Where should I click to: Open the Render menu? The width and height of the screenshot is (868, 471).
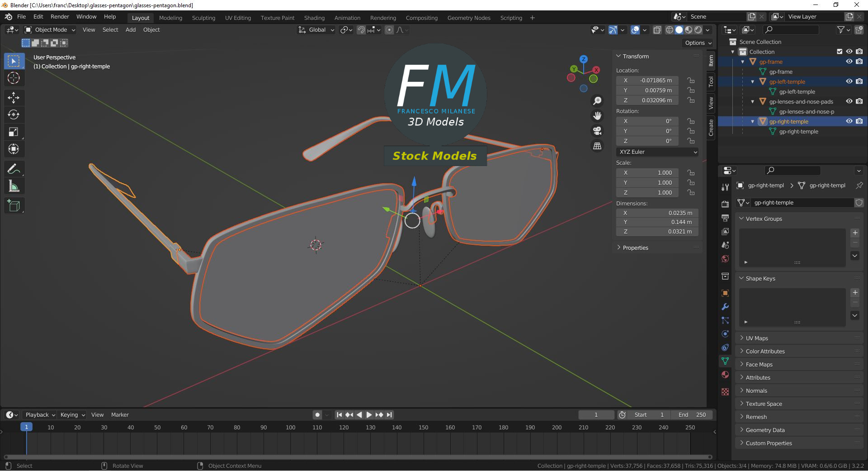[x=60, y=17]
